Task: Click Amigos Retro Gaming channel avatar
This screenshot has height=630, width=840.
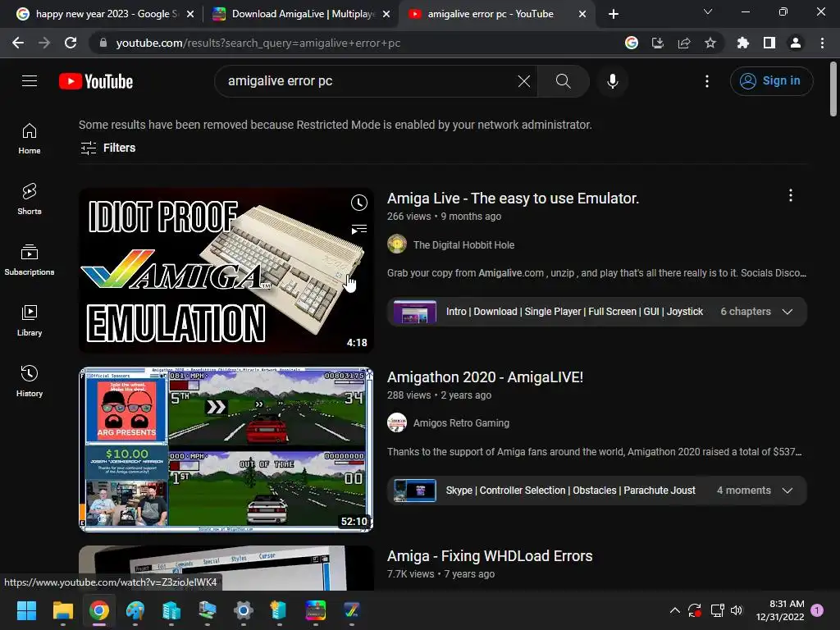Action: (x=397, y=422)
